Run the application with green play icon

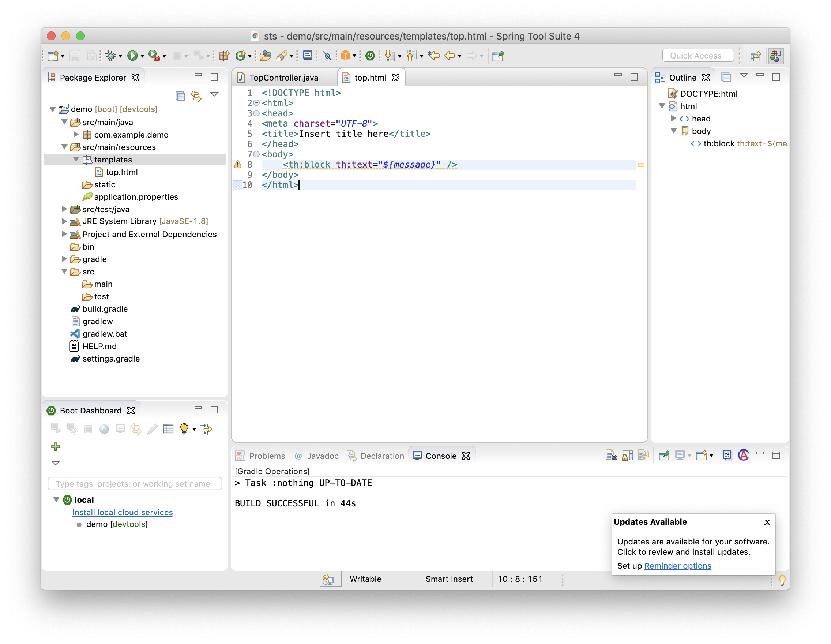tap(132, 56)
